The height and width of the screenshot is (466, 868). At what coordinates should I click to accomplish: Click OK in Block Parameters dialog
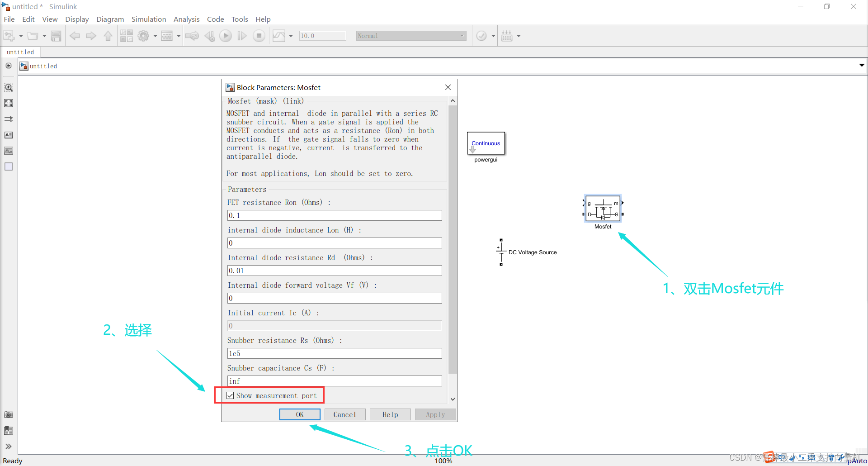[300, 414]
